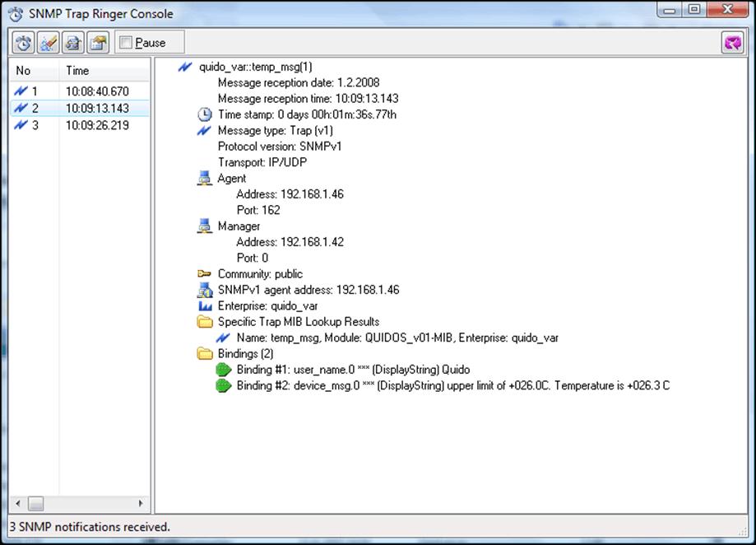
Task: Select the Bindings (2) node
Action: coord(245,353)
